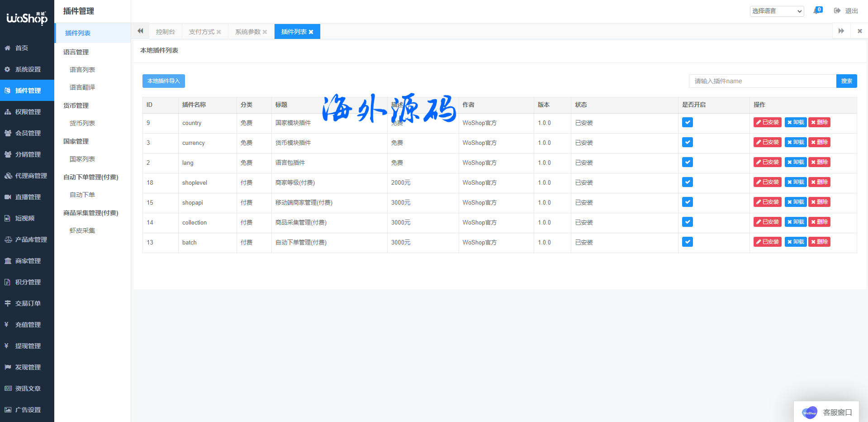Viewport: 868px width, 422px height.
Task: Click the WoShop logo
Action: pyautogui.click(x=27, y=18)
